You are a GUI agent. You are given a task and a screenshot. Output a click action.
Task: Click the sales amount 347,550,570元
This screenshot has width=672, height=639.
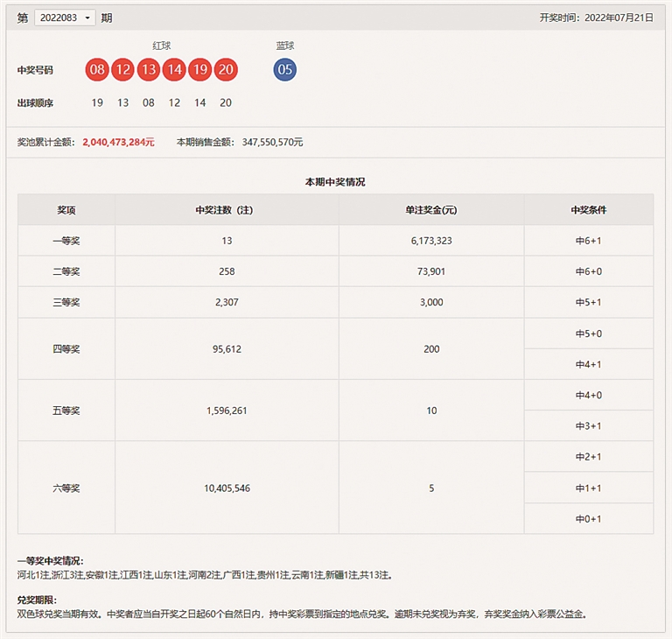[261, 142]
